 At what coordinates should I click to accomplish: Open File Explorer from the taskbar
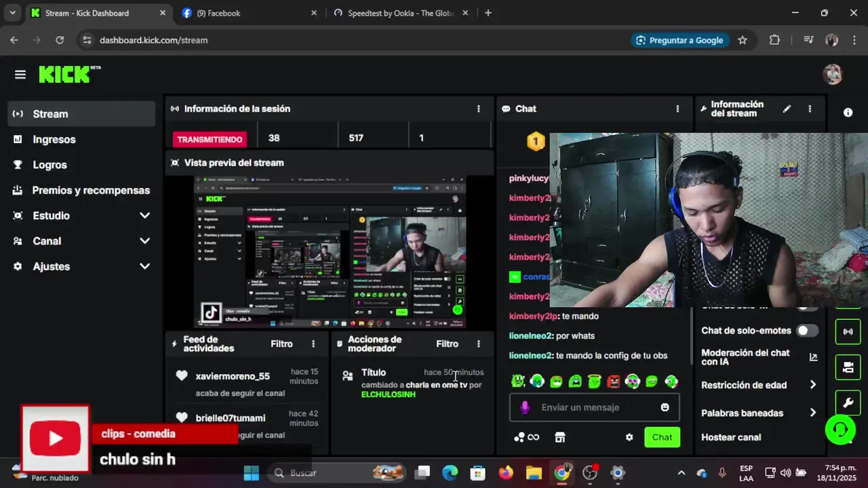pyautogui.click(x=534, y=472)
